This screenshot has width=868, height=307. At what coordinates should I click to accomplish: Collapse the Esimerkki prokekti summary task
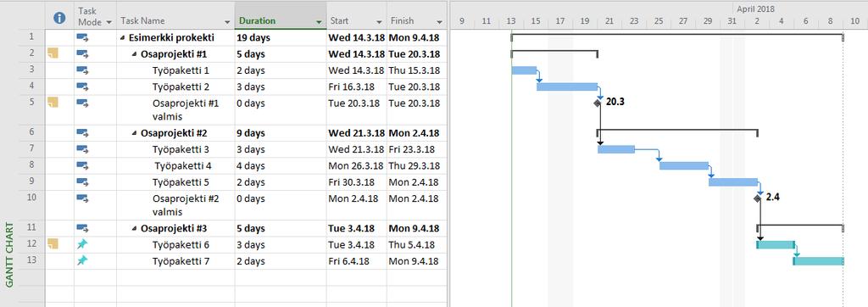click(x=122, y=38)
